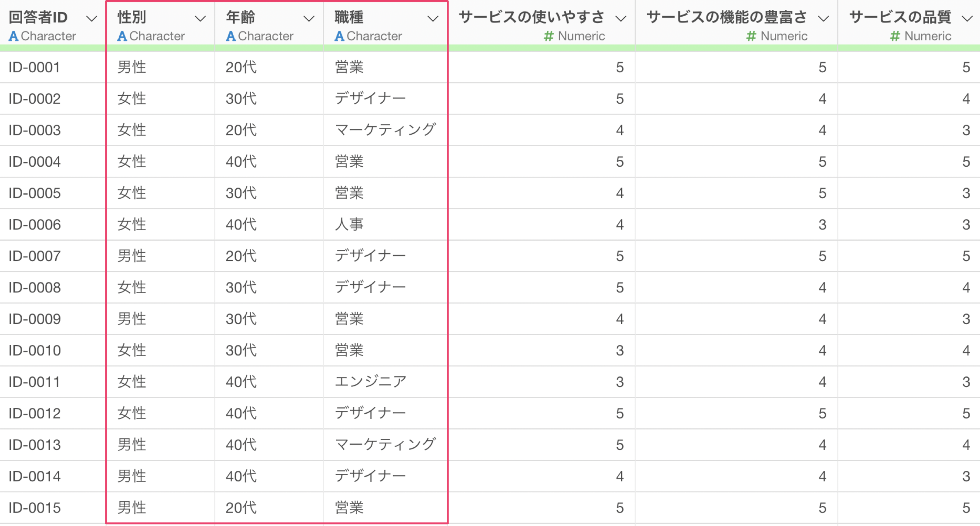The height and width of the screenshot is (526, 980).
Task: Click the サービスの使いやすさ value in row ID-0001
Action: click(x=620, y=67)
